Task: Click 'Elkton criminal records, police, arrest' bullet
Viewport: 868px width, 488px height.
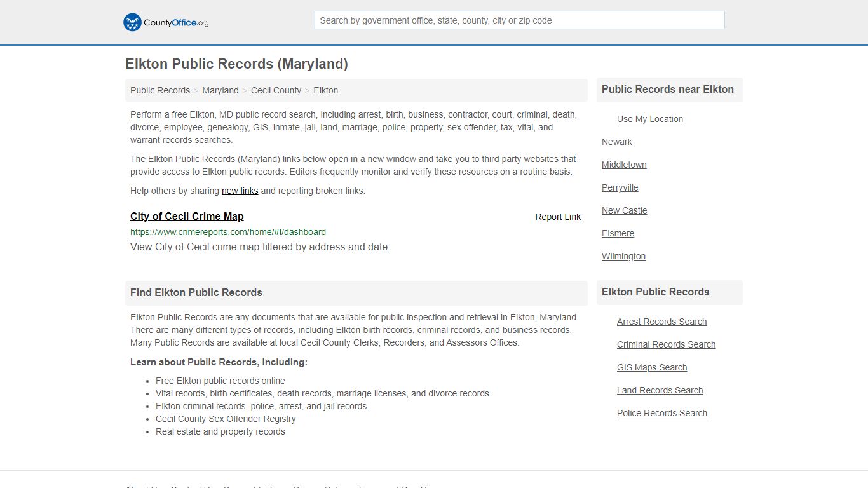Action: click(x=261, y=406)
